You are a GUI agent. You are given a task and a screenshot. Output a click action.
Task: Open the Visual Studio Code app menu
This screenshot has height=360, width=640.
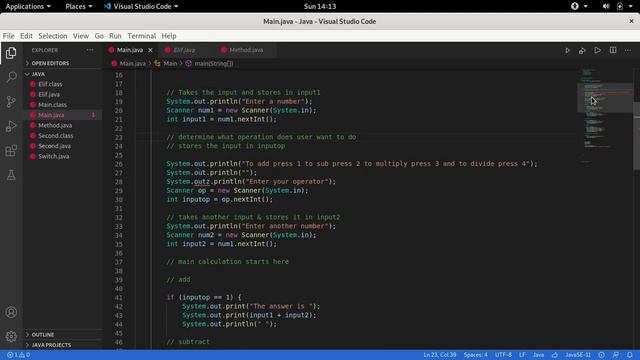point(141,6)
